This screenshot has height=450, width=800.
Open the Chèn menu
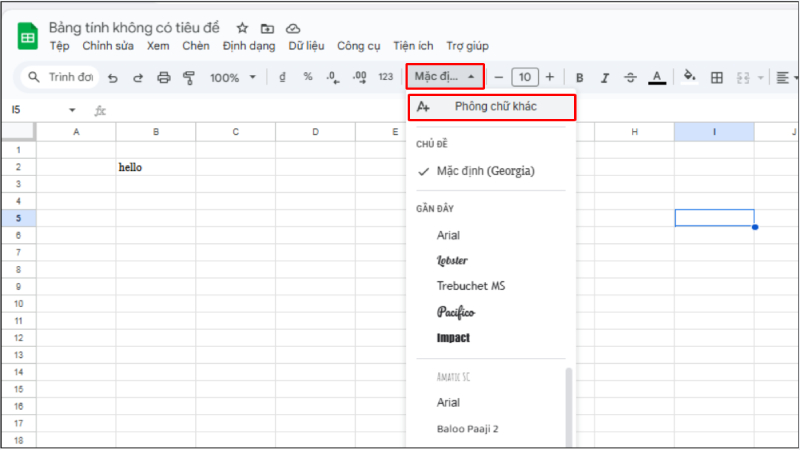pyautogui.click(x=196, y=46)
